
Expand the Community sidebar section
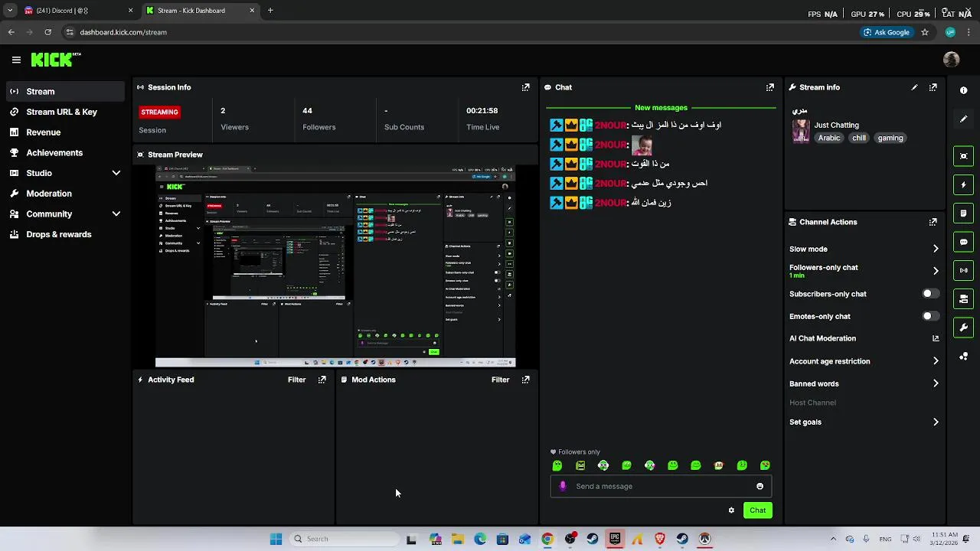click(x=116, y=214)
